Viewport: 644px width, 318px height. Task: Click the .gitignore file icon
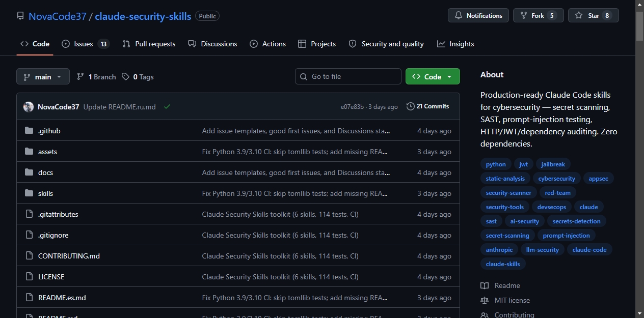(29, 235)
